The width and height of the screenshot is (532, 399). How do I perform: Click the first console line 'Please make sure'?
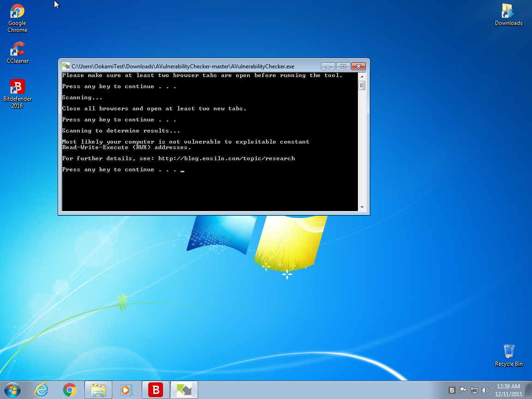click(202, 75)
